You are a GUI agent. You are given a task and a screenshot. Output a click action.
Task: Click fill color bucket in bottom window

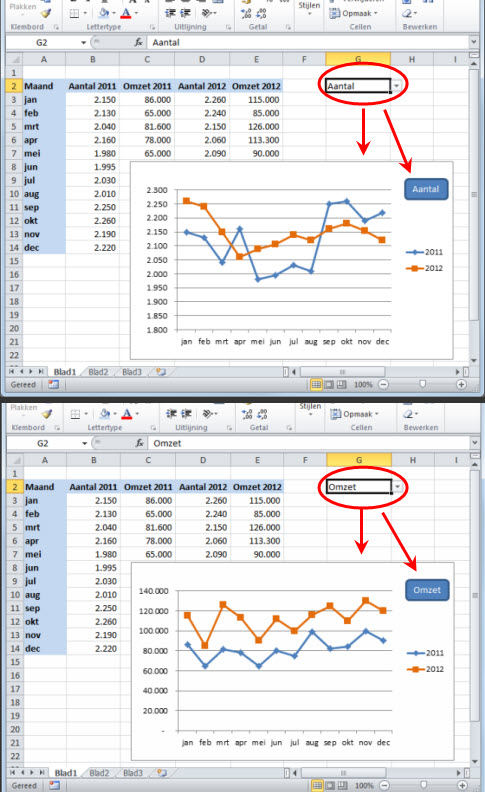tap(105, 414)
